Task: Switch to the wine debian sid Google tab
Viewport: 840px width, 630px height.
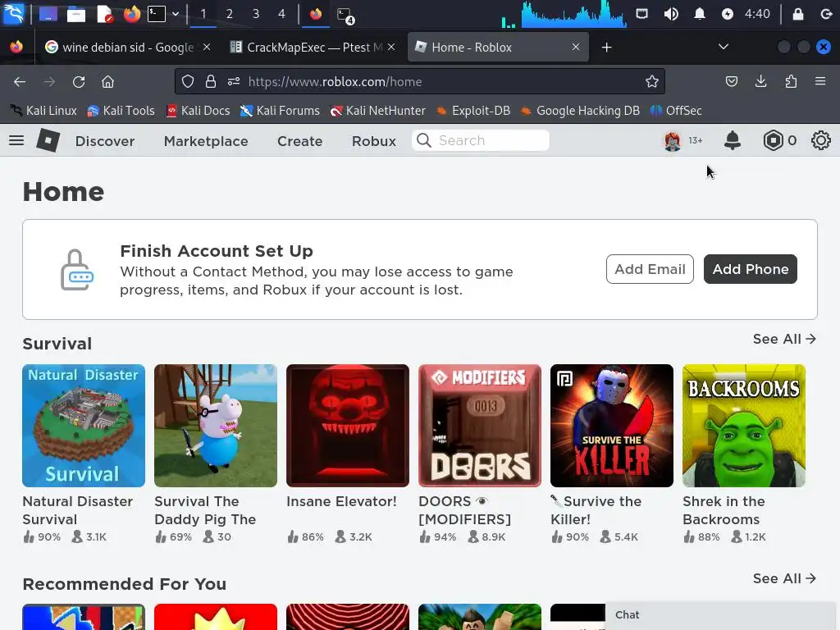Action: [127, 47]
